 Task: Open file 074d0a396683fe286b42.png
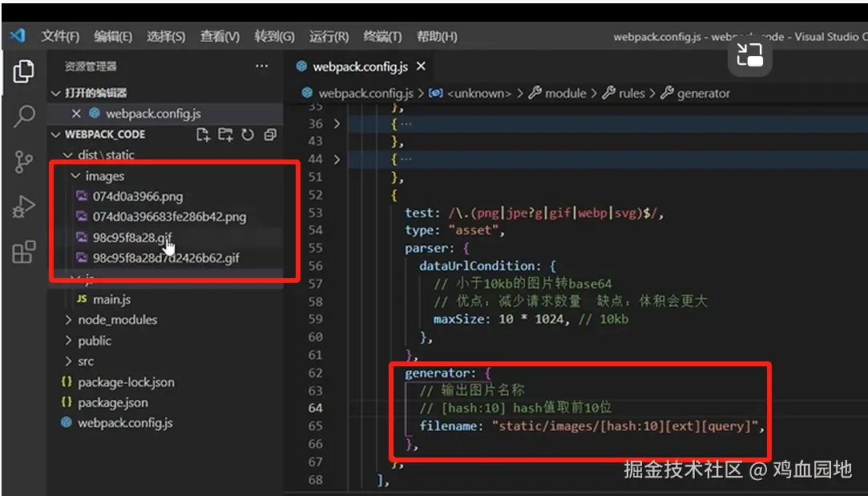pyautogui.click(x=169, y=217)
